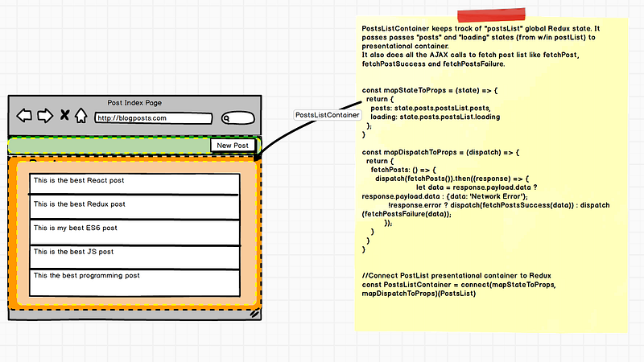Click the browser forward arrow icon

[x=45, y=116]
